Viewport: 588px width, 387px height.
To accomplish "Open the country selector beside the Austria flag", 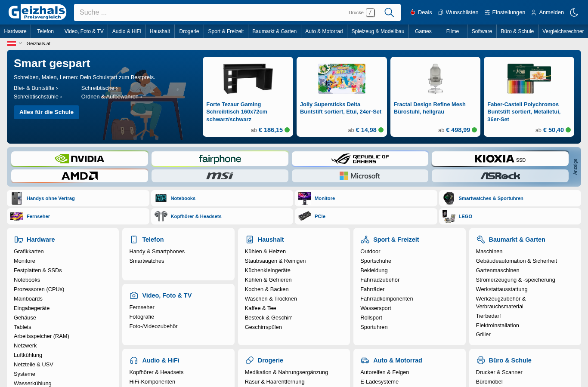I will coord(20,43).
